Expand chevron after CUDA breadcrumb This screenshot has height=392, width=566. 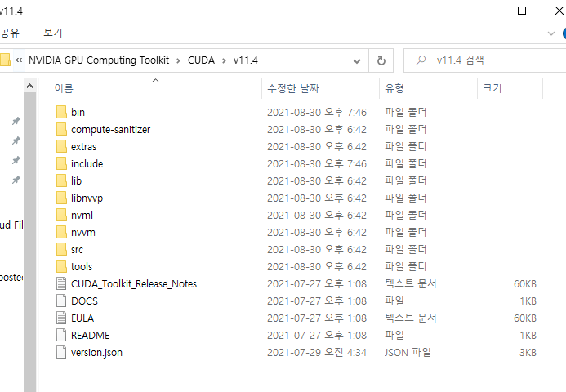tap(224, 60)
